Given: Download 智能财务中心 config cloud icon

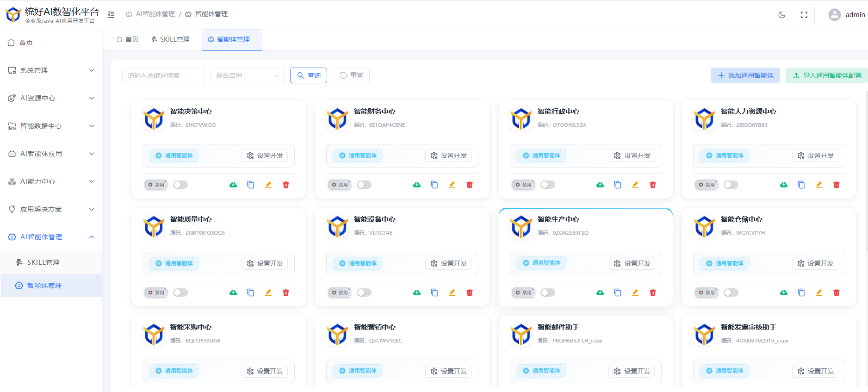Looking at the screenshot, I should point(417,185).
